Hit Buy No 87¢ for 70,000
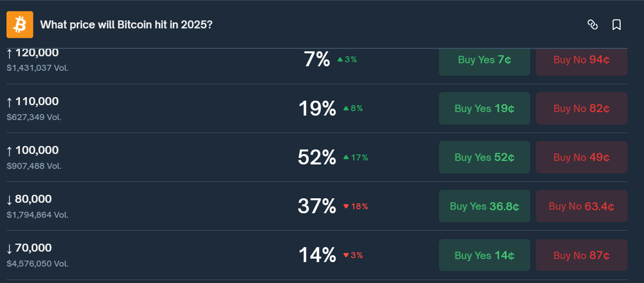Screen dimensions: 644x283 tap(581, 255)
